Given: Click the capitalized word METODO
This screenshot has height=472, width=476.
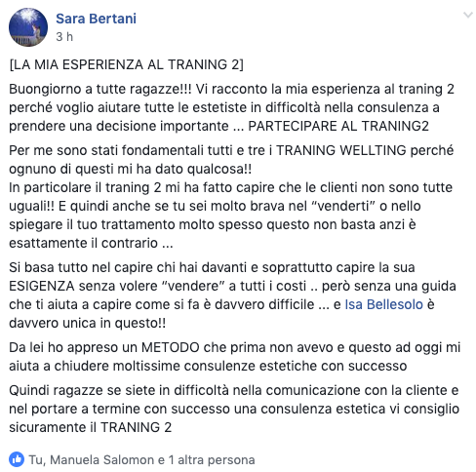Looking at the screenshot, I should pos(171,347).
